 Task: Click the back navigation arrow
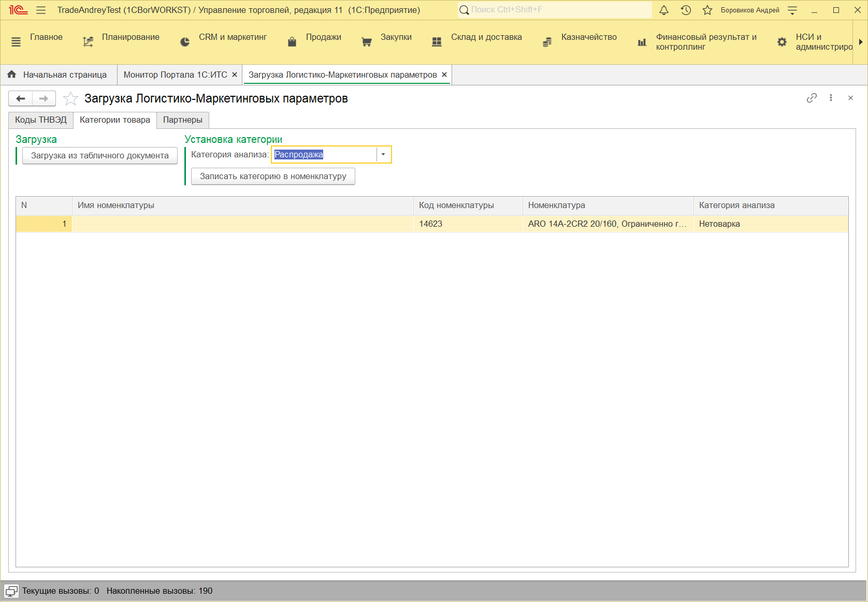[x=21, y=98]
